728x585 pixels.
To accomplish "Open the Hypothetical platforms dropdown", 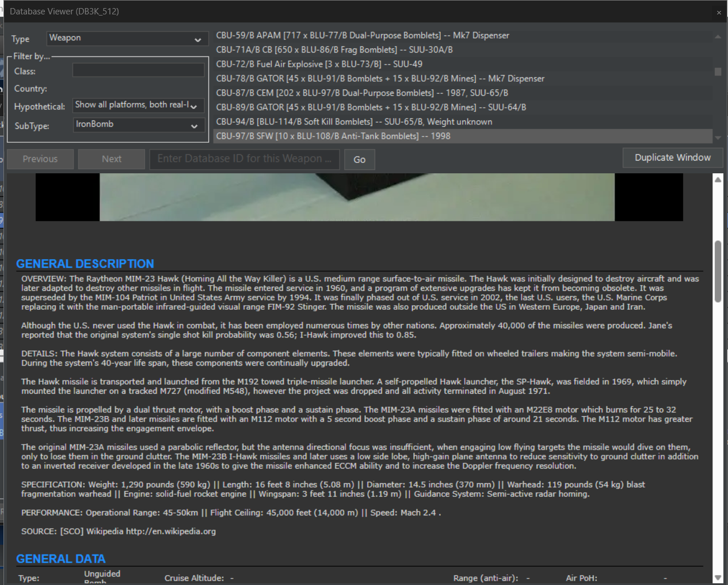I will [138, 105].
